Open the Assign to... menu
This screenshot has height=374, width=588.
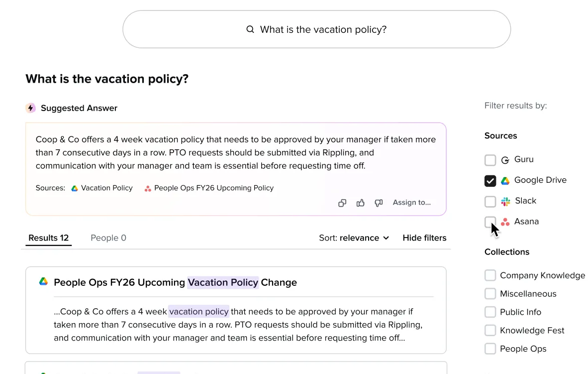tap(412, 202)
